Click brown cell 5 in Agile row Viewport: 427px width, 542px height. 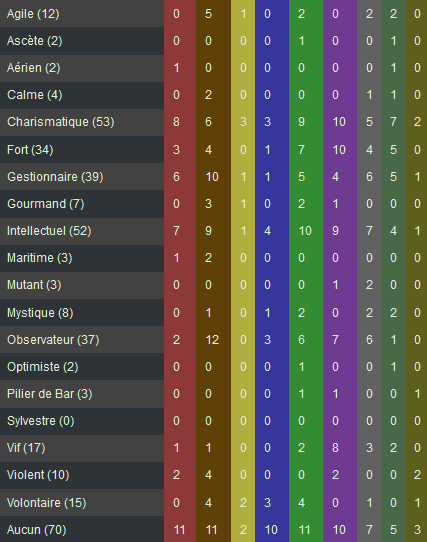208,14
